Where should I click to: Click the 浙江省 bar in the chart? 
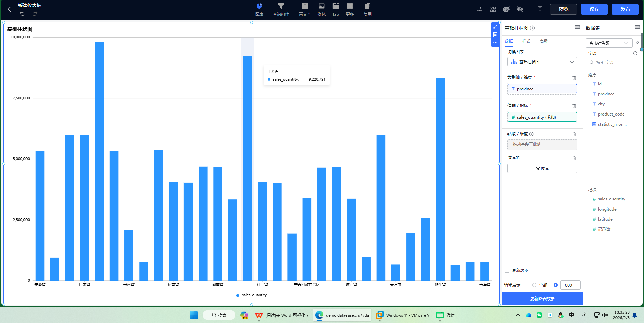[440, 179]
